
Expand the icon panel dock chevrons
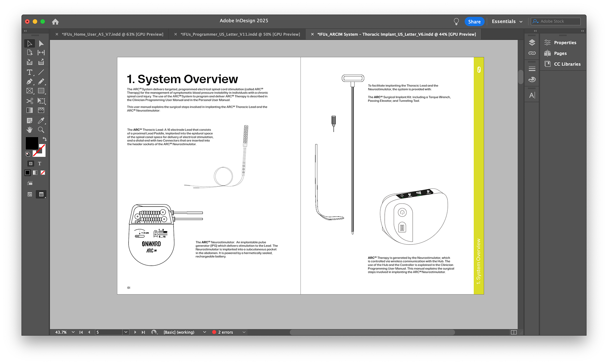coord(535,31)
